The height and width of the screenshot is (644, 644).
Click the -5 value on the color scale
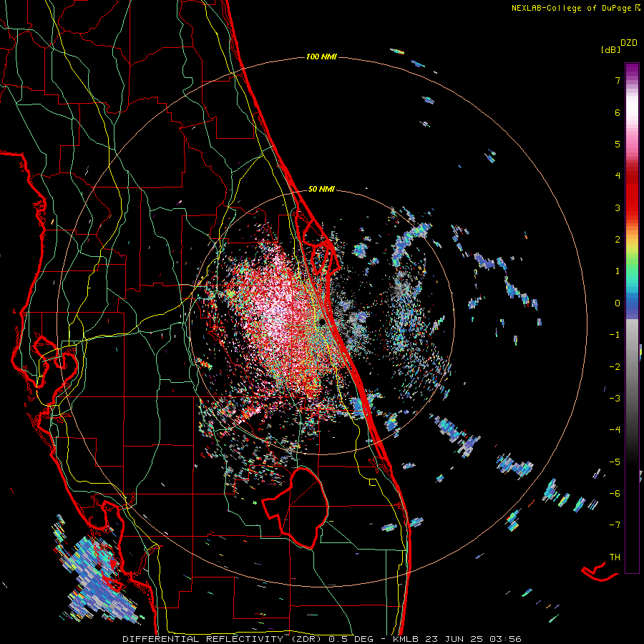615,462
